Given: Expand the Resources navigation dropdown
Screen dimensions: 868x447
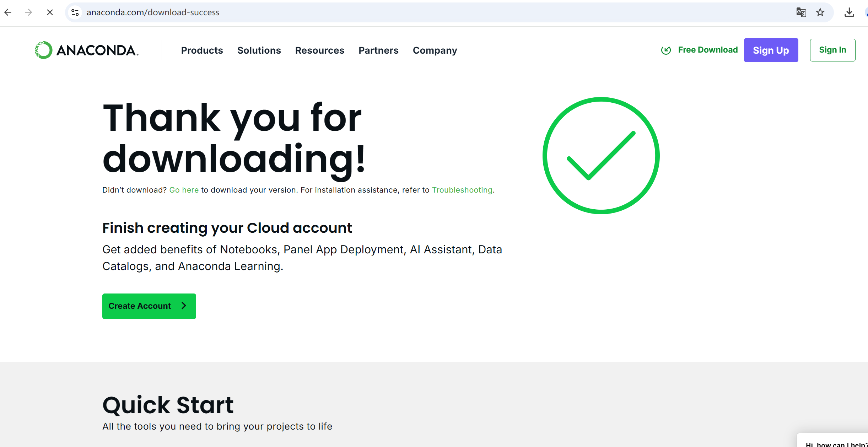Looking at the screenshot, I should [x=319, y=50].
